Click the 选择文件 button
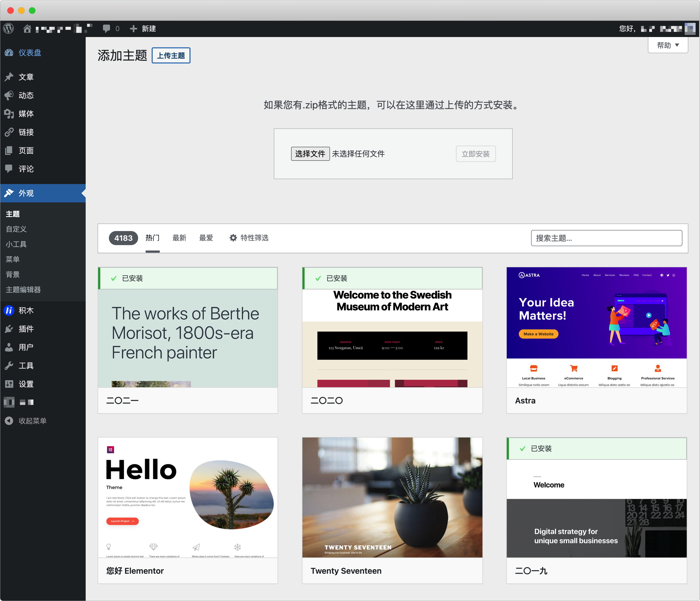 click(x=310, y=154)
